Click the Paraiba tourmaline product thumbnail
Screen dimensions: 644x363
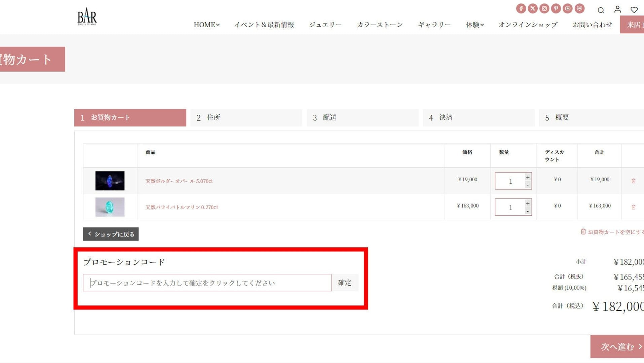pyautogui.click(x=110, y=207)
